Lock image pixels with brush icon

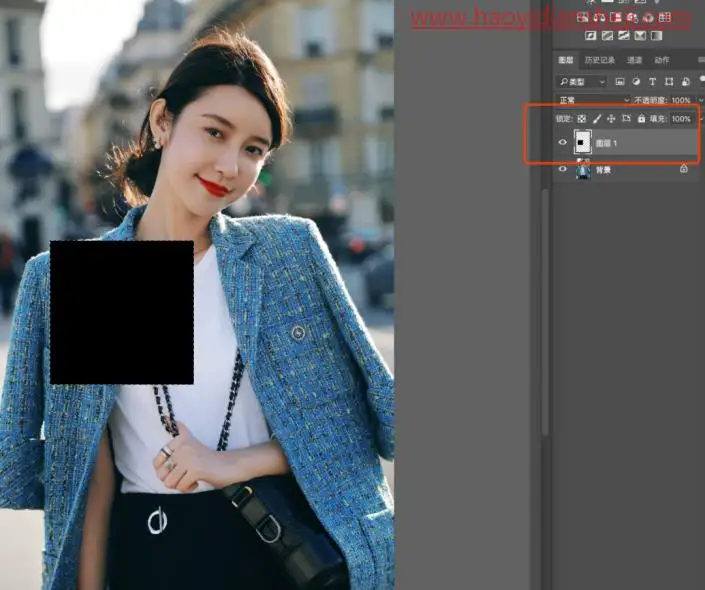[x=597, y=119]
